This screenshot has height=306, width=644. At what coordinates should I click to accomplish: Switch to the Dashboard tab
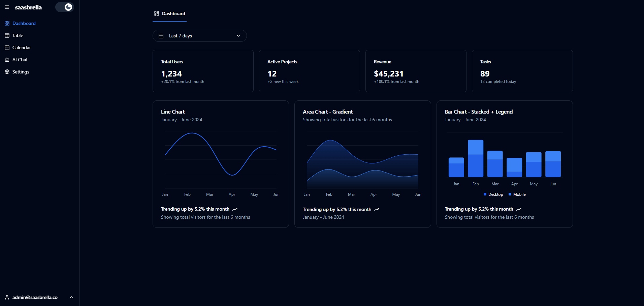click(169, 13)
